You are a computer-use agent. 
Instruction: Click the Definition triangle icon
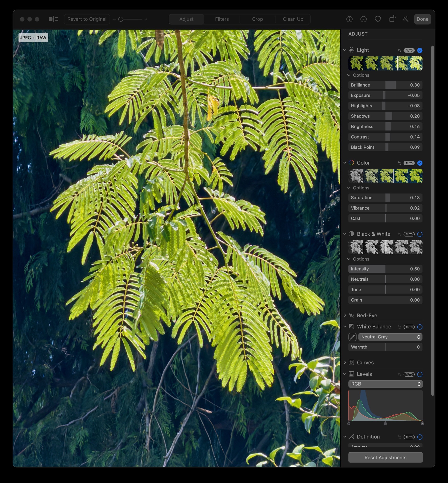351,437
